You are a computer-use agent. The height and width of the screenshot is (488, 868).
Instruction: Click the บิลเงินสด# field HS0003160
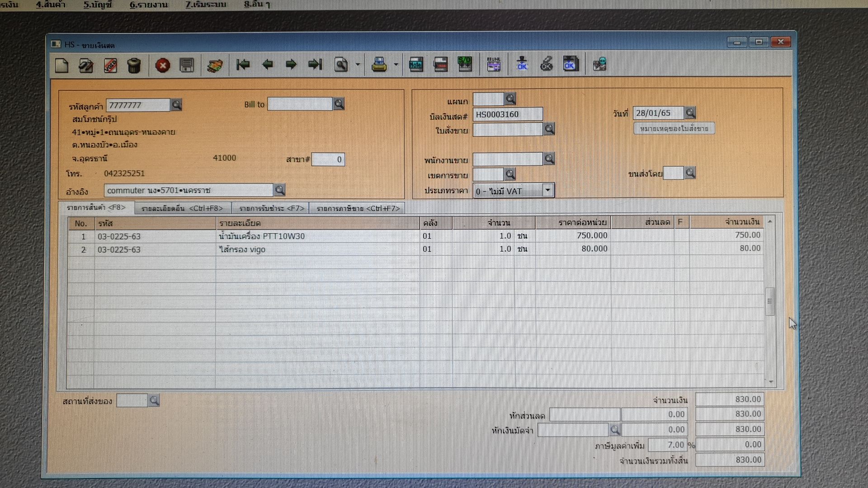pyautogui.click(x=508, y=114)
